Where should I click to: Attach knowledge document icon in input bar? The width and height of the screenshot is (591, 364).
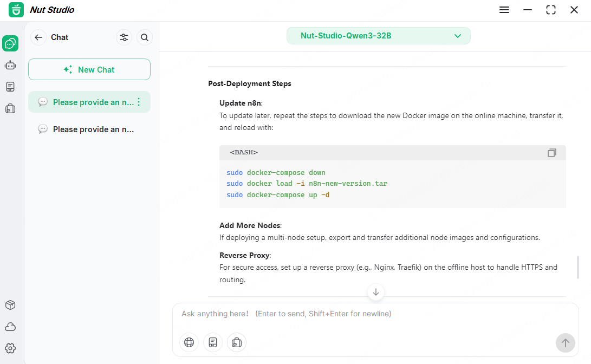(x=213, y=342)
